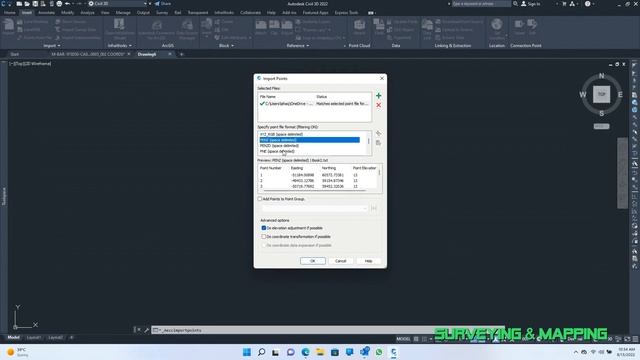Open taskbar search magnifier
Viewport: 640px width, 360px height.
(261, 352)
